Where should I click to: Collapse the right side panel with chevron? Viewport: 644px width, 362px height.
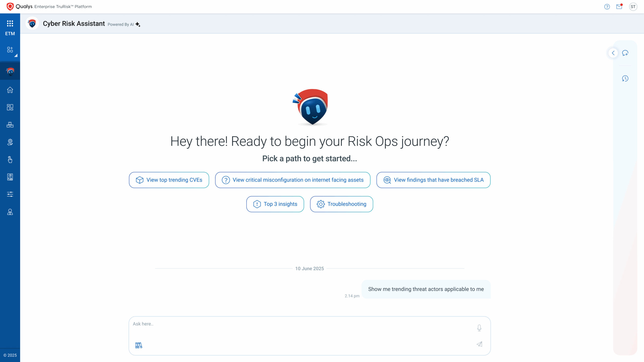point(613,53)
